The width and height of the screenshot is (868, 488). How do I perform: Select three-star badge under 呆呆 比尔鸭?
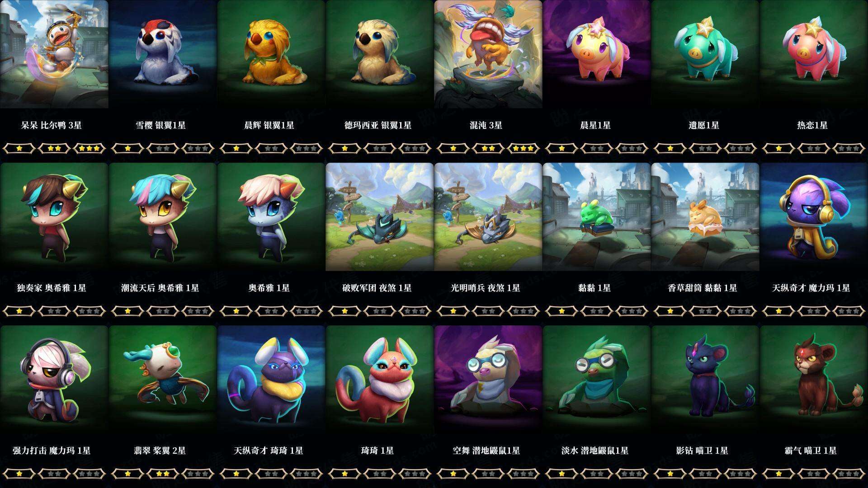(90, 148)
